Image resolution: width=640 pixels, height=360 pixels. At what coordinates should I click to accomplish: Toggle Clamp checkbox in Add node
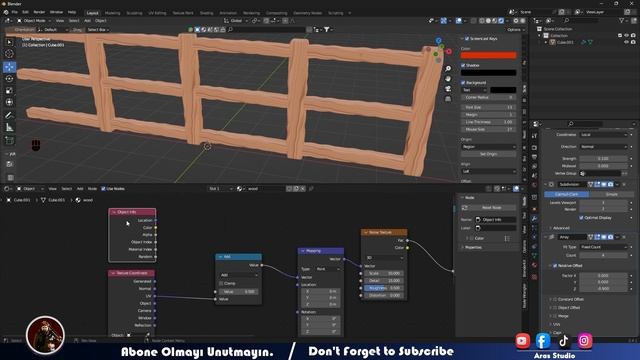click(x=221, y=283)
